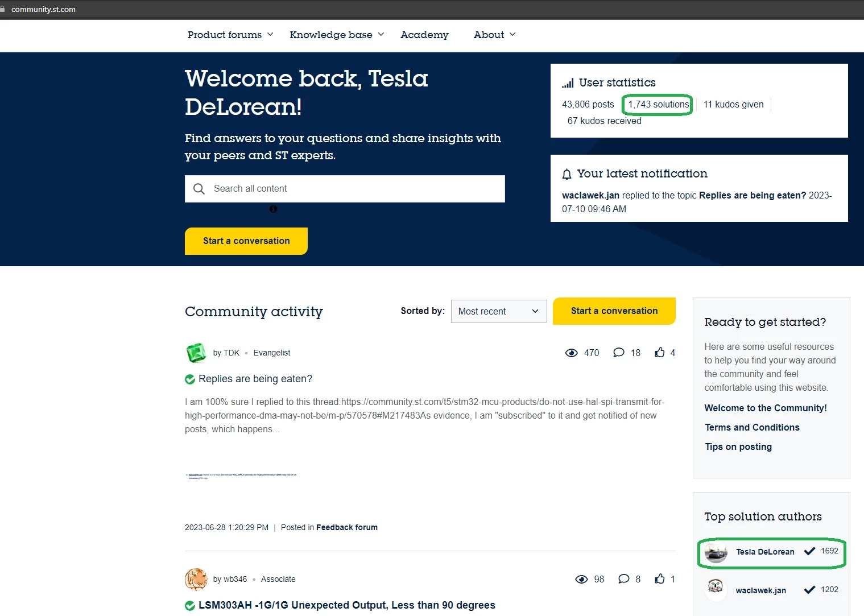This screenshot has height=616, width=864.
Task: Click the kudos thumbs-up icon showing 4
Action: pos(660,353)
